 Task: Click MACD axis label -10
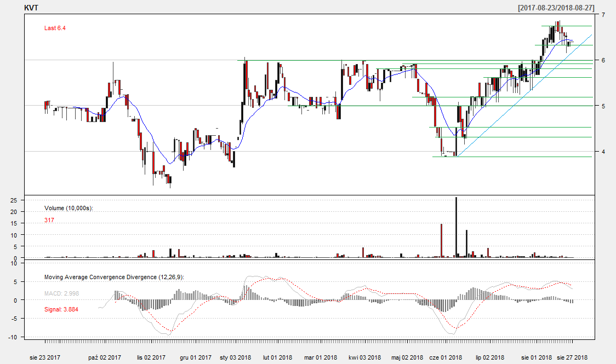(x=13, y=337)
